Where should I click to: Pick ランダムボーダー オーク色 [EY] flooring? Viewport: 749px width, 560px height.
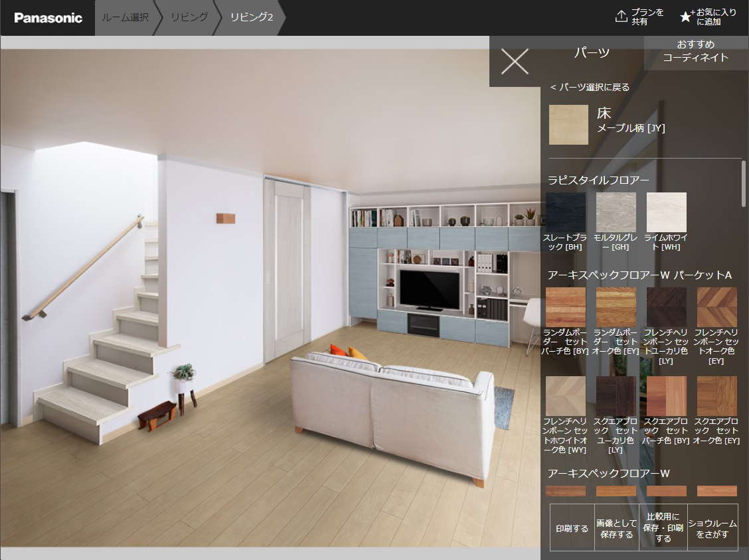click(616, 307)
